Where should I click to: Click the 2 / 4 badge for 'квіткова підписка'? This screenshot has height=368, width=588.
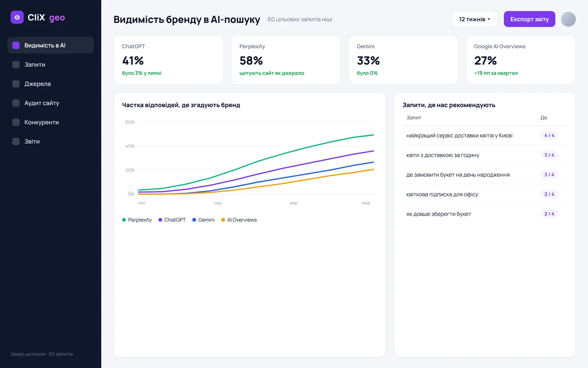pos(549,194)
